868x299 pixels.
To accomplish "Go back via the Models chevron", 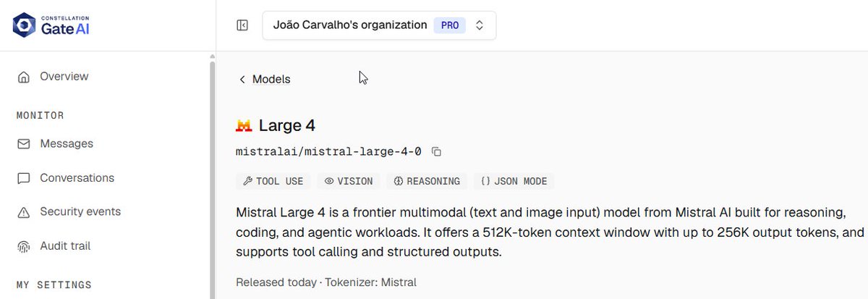I will coord(242,80).
